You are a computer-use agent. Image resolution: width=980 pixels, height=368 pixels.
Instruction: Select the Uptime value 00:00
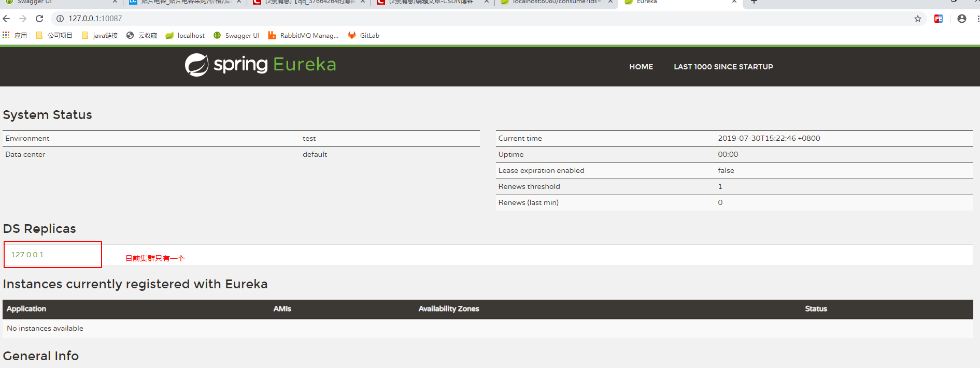[728, 154]
